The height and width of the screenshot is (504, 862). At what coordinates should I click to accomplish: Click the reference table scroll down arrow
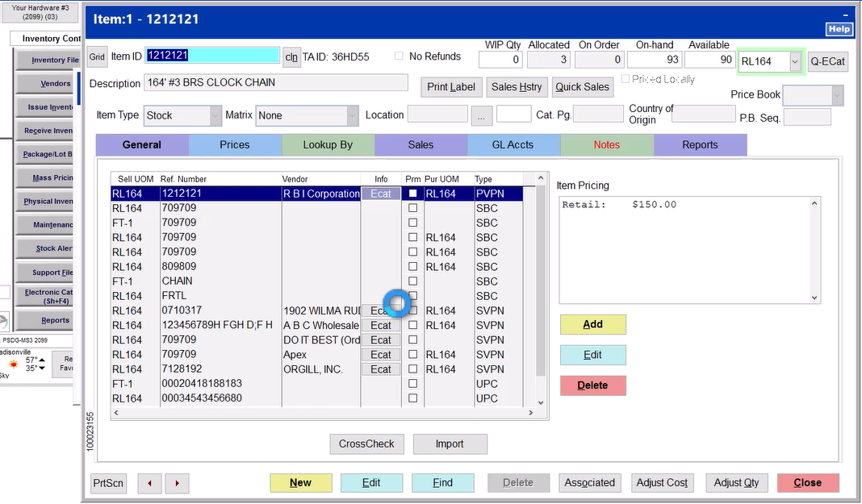tap(541, 402)
